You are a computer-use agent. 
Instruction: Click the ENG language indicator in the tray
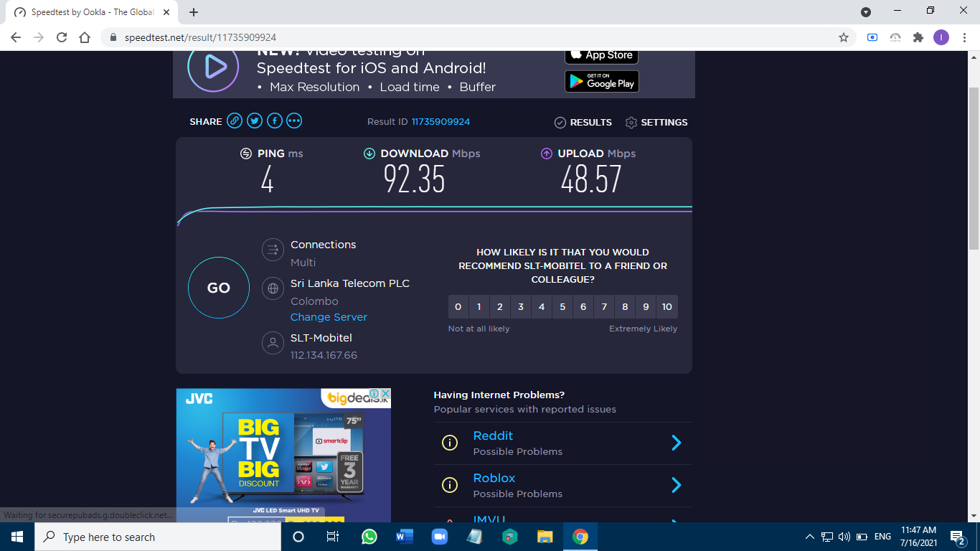pyautogui.click(x=882, y=537)
